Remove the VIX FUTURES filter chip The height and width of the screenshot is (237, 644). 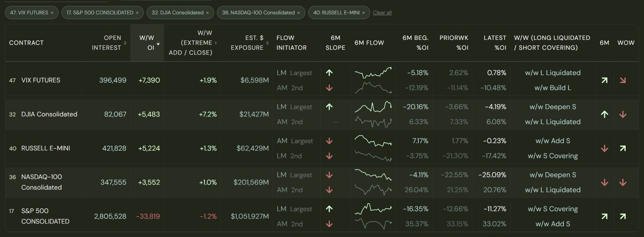[52, 13]
